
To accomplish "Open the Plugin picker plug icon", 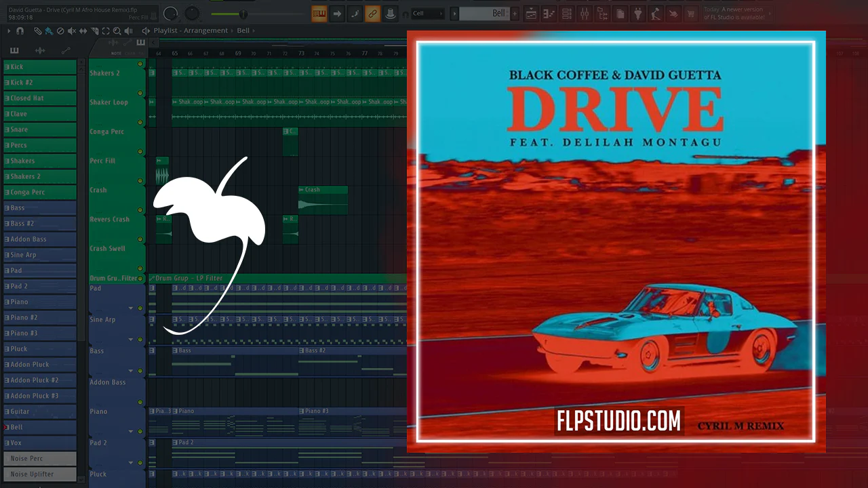I will pyautogui.click(x=638, y=14).
